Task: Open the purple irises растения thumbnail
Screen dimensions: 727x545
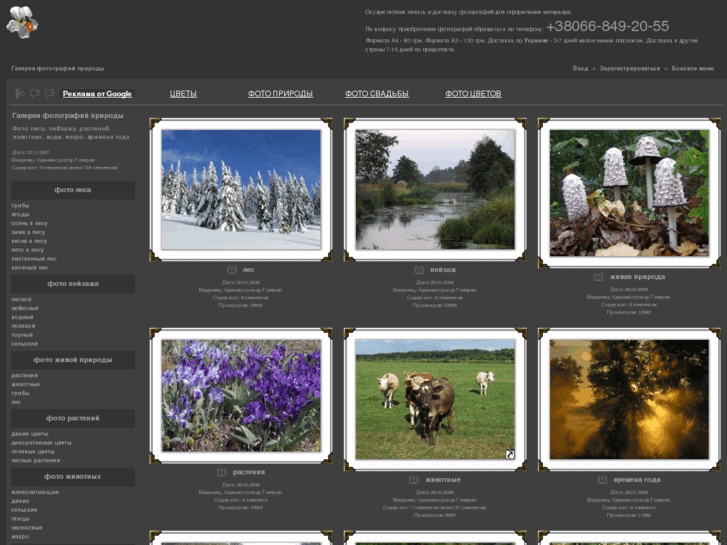Action: (x=241, y=396)
